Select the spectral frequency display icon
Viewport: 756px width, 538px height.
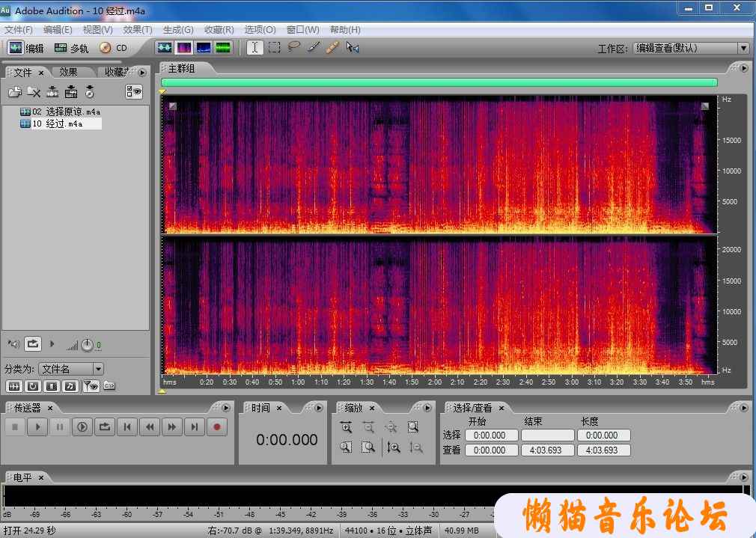[x=184, y=48]
